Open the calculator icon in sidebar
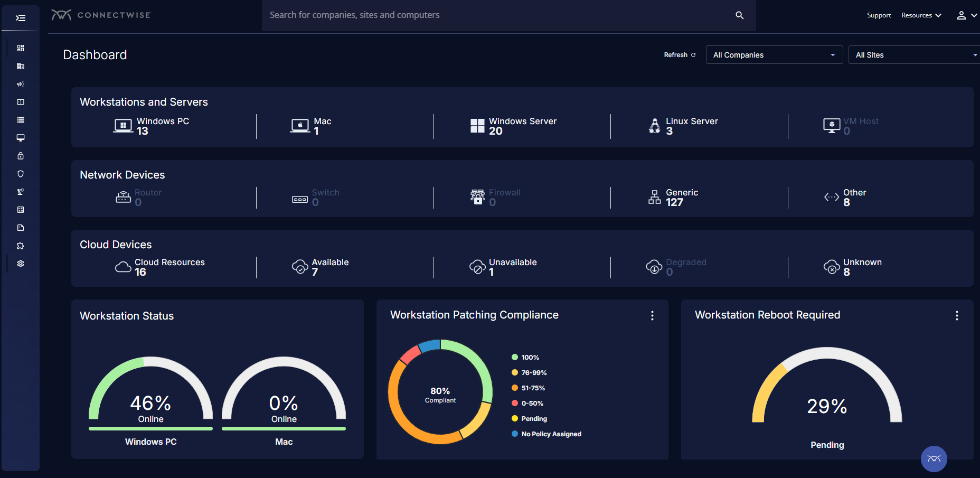Image resolution: width=980 pixels, height=478 pixels. click(21, 210)
